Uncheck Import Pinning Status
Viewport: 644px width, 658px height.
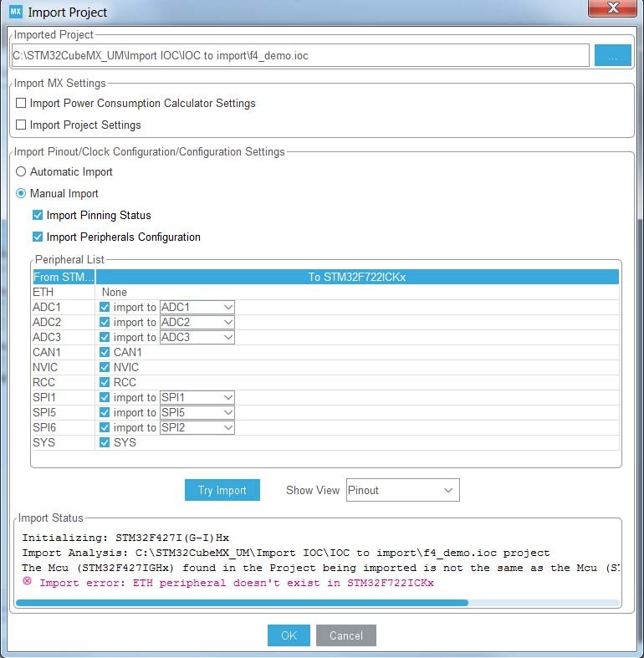[x=38, y=215]
